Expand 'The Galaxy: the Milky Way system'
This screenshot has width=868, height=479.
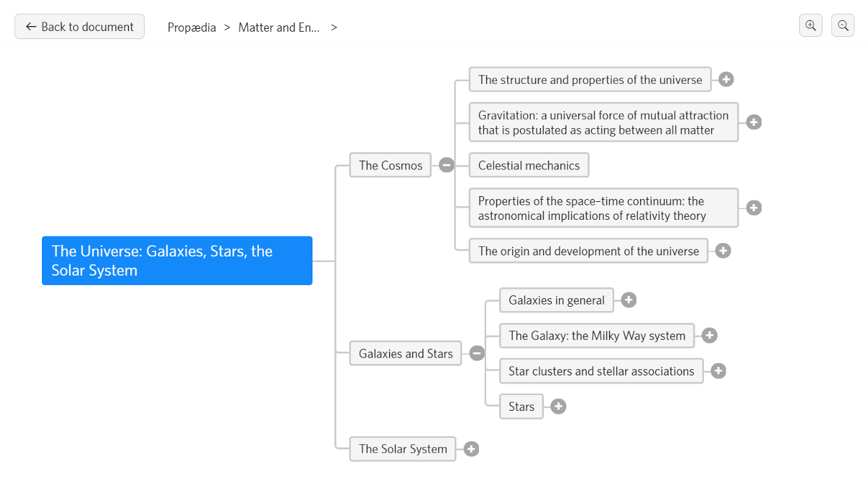(710, 335)
